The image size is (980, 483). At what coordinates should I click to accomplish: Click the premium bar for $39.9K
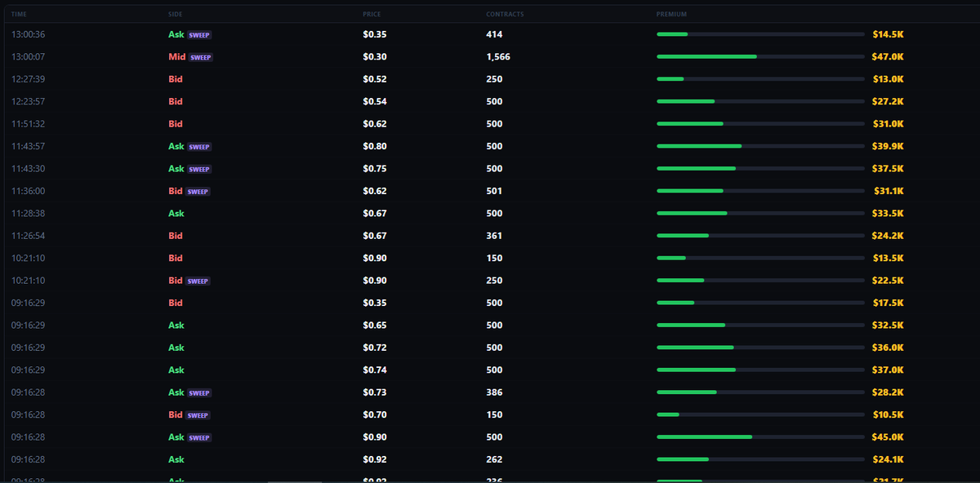click(x=760, y=146)
